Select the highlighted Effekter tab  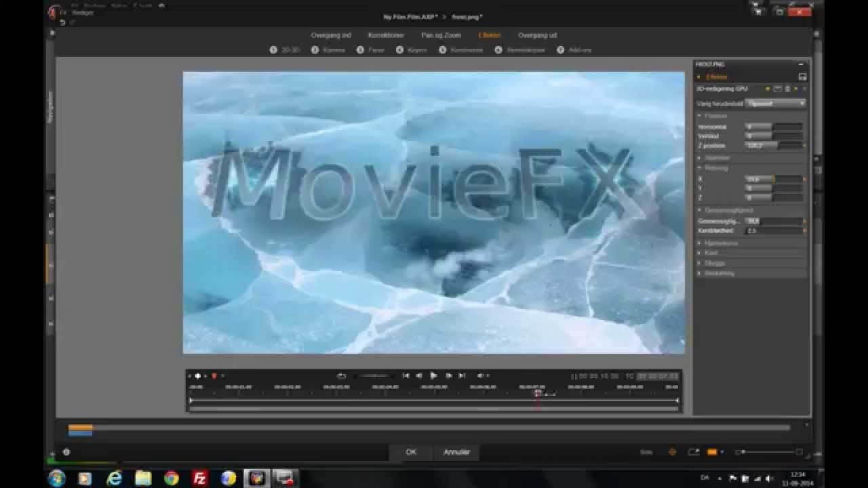(489, 35)
